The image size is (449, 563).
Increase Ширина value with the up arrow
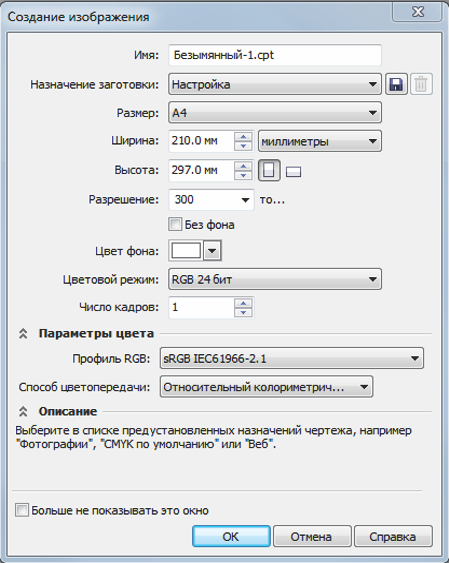[243, 137]
